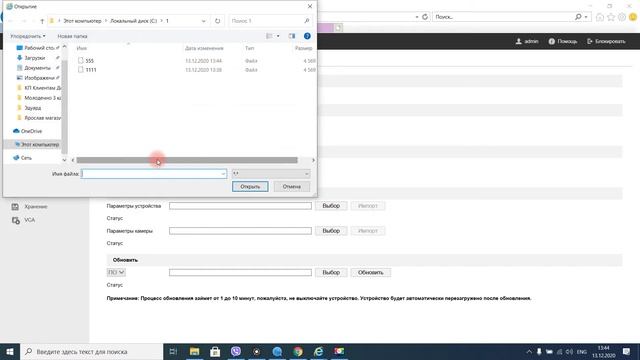Open dialog help with blue question icon
Image resolution: width=640 pixels, height=360 pixels.
pyautogui.click(x=307, y=36)
